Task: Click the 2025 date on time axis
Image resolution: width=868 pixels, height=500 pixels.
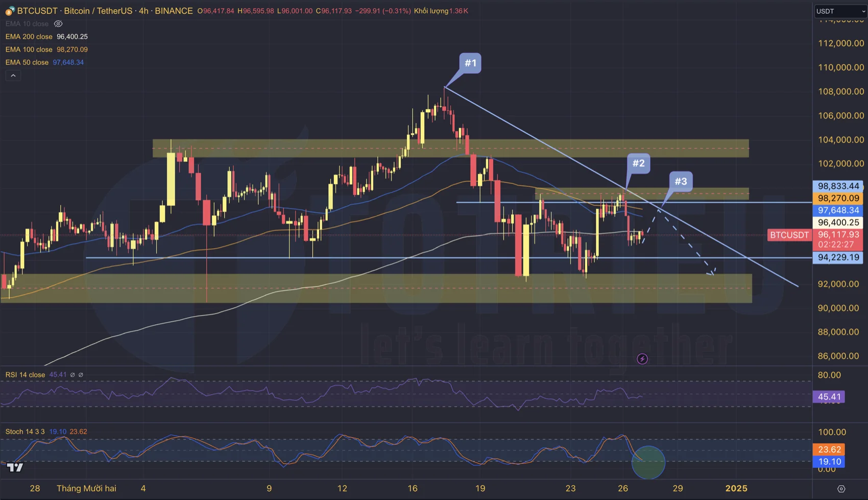Action: (736, 488)
